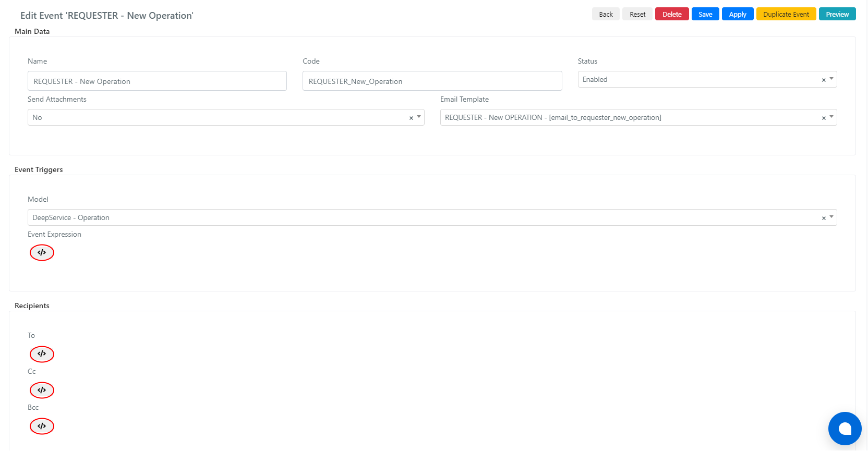Open the Email Template combo box

click(638, 117)
